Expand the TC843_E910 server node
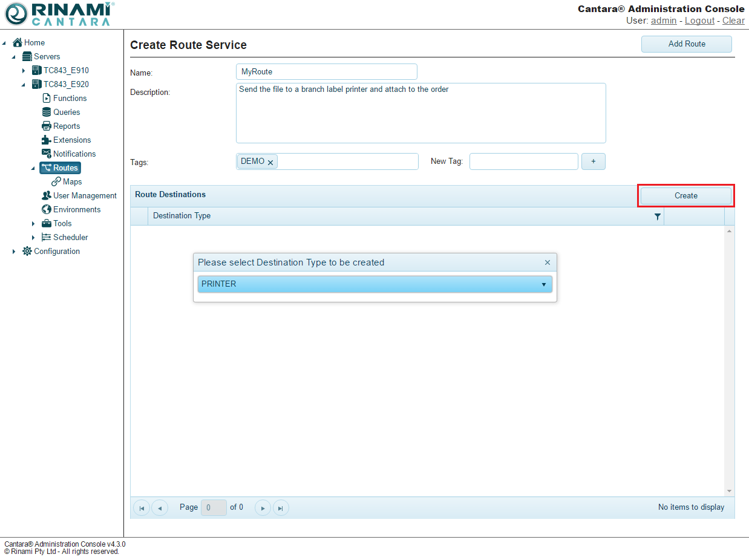The width and height of the screenshot is (749, 560). tap(24, 71)
